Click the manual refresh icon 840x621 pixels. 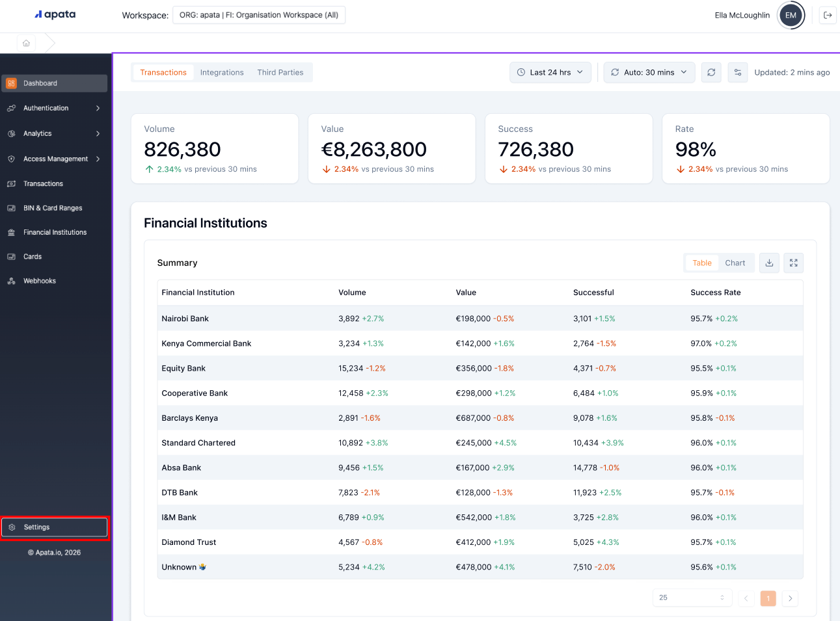(x=711, y=72)
